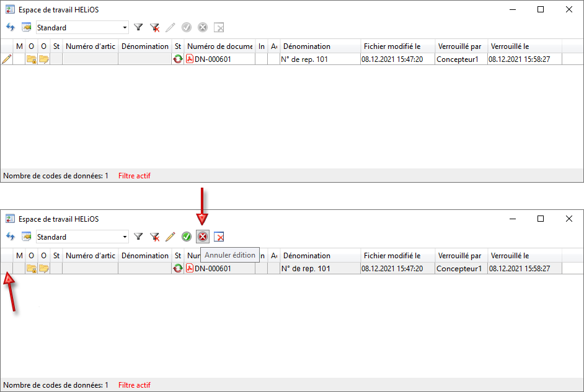Sort by 'Verrouillé par' in lower window

461,256
